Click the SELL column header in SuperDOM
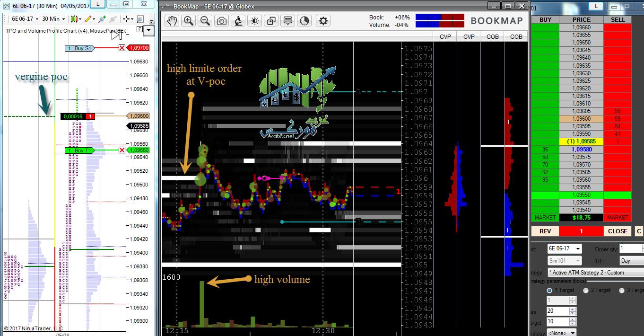The width and height of the screenshot is (644, 336). click(618, 20)
